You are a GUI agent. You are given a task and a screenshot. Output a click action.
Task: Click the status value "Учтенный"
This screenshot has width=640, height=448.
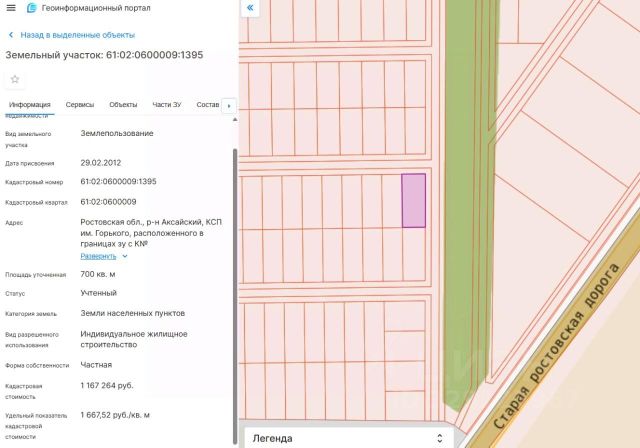tap(98, 293)
